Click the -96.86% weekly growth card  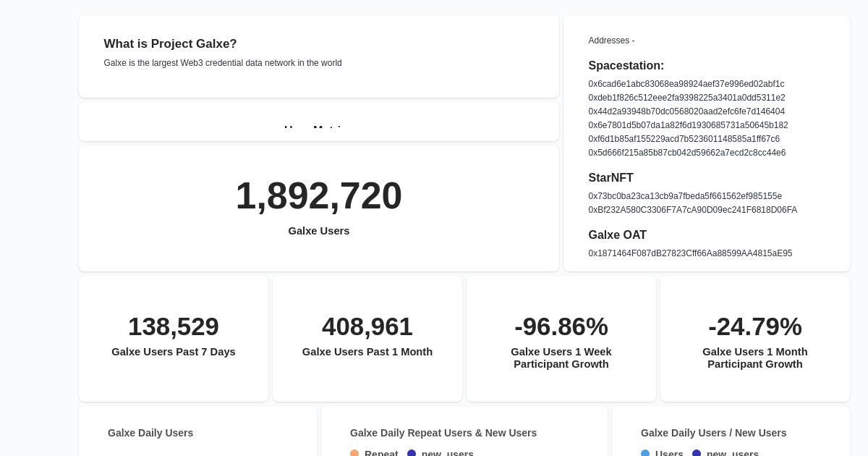pos(561,339)
